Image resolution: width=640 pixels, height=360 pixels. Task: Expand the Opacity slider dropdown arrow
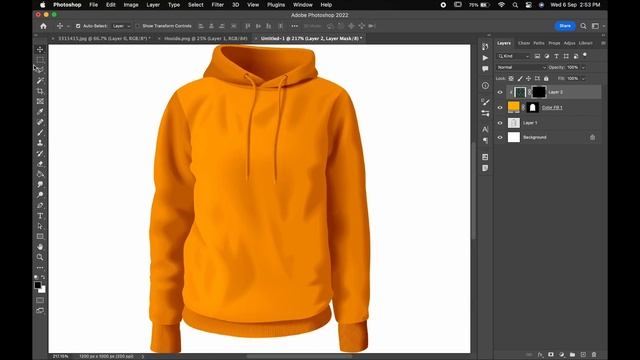583,67
